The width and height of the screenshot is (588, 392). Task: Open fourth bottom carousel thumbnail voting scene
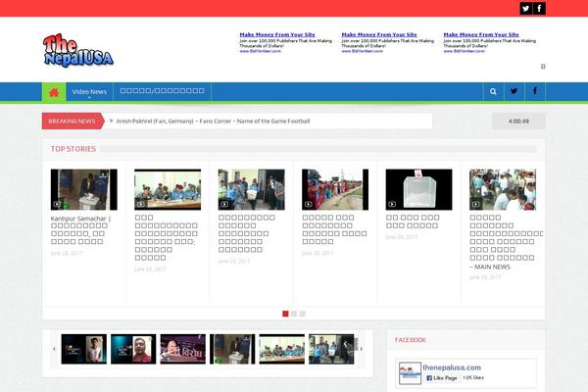pyautogui.click(x=232, y=349)
